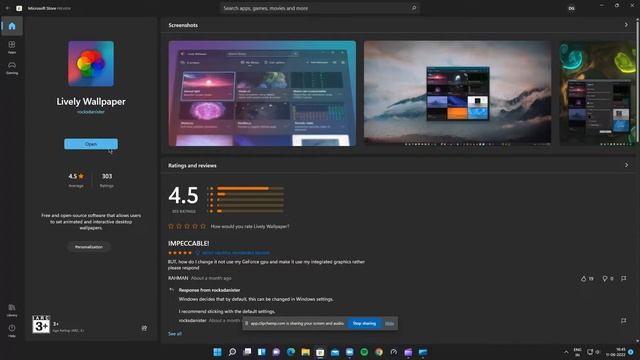Expand Ratings and reviews chevron
Viewport: 640px width, 360px height.
[x=626, y=165]
